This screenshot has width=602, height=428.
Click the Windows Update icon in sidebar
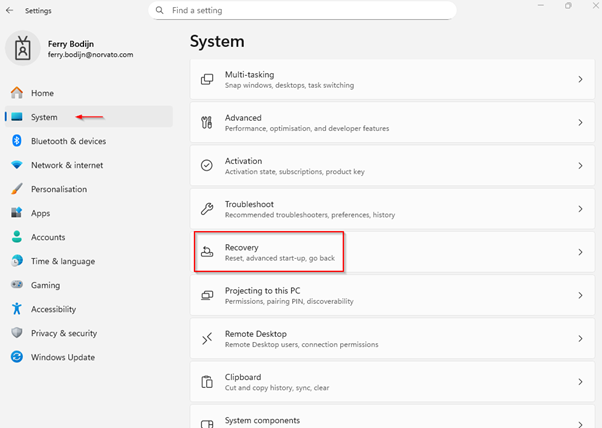17,357
